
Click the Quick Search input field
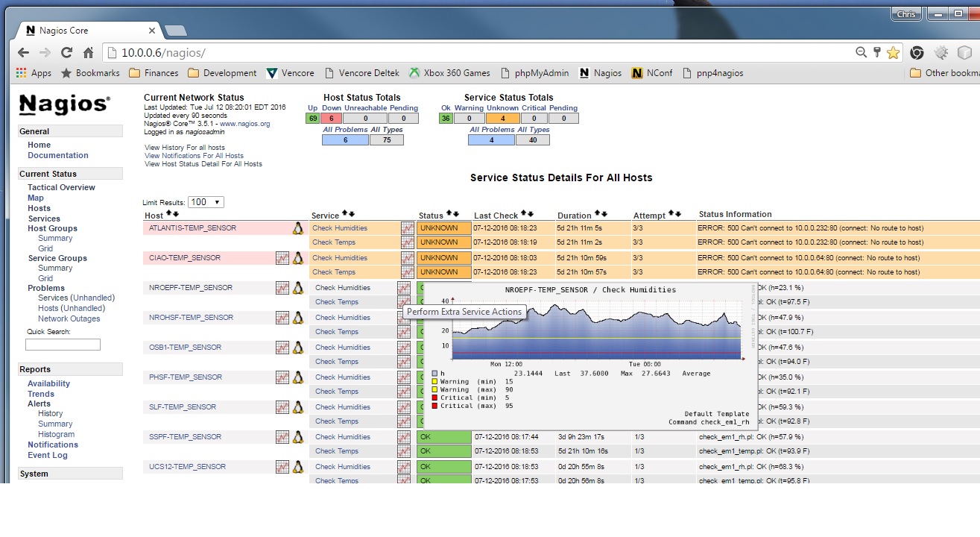point(63,345)
